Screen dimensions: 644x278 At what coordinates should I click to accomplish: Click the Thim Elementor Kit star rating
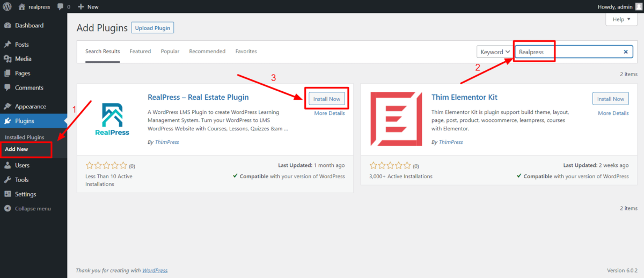tap(390, 166)
